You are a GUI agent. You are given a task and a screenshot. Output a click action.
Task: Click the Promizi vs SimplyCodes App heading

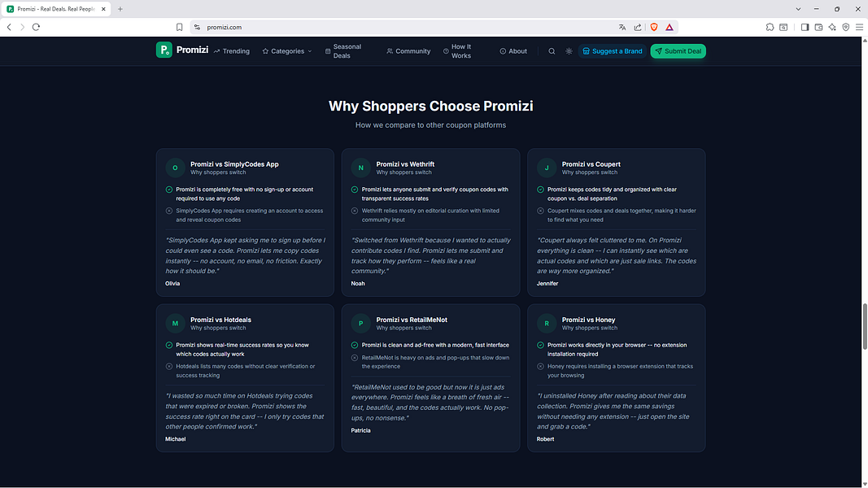coord(234,163)
